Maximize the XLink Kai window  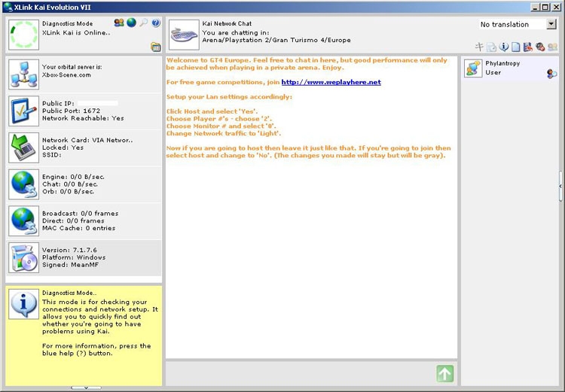545,7
